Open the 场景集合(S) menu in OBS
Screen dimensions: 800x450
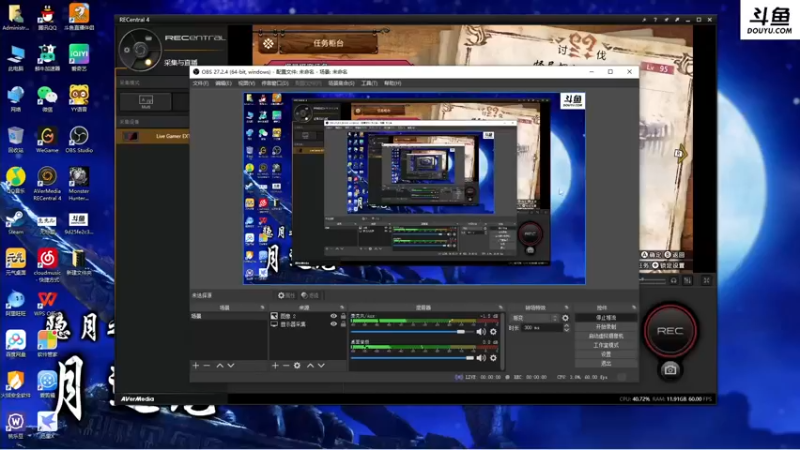click(341, 83)
